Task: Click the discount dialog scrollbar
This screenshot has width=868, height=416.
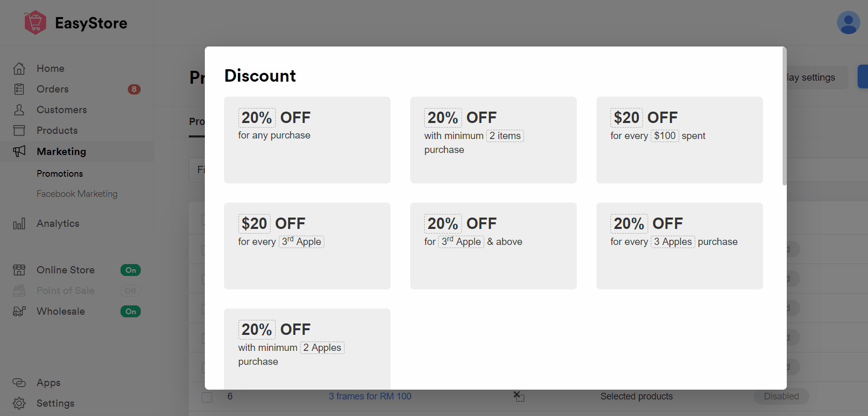Action: (x=785, y=117)
